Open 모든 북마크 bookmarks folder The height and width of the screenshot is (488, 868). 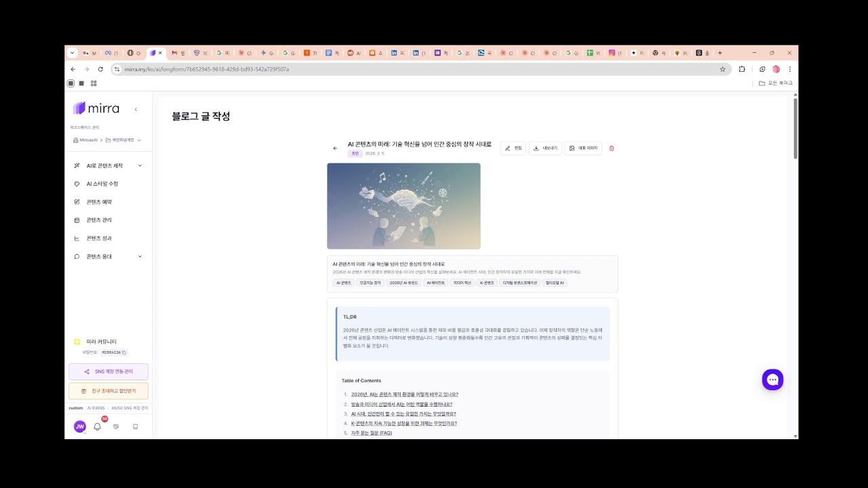pyautogui.click(x=776, y=83)
